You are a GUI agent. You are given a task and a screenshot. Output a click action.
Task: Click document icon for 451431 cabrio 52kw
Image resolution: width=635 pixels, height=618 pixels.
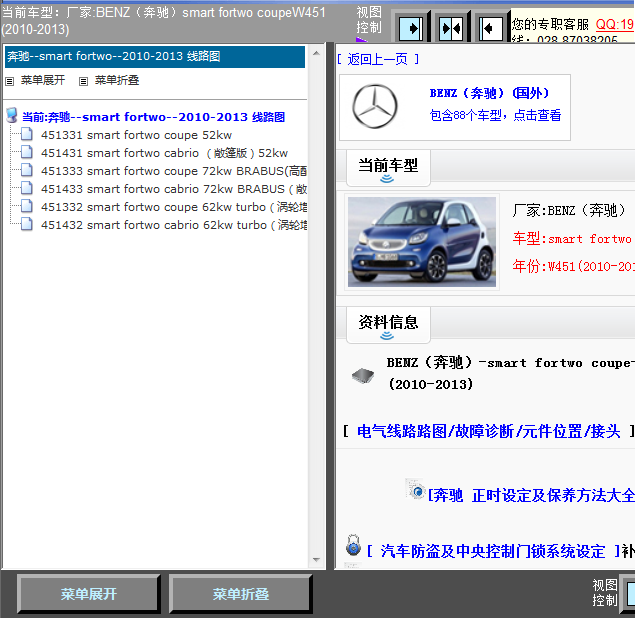(x=27, y=152)
